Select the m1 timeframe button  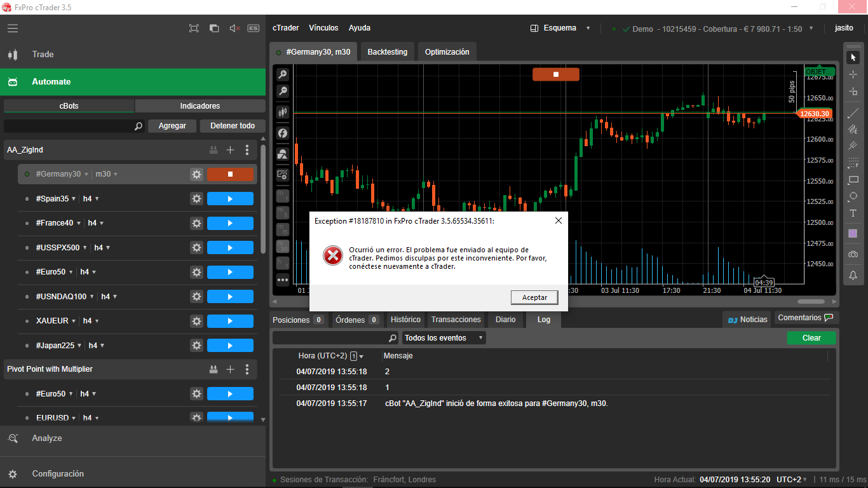click(x=283, y=195)
